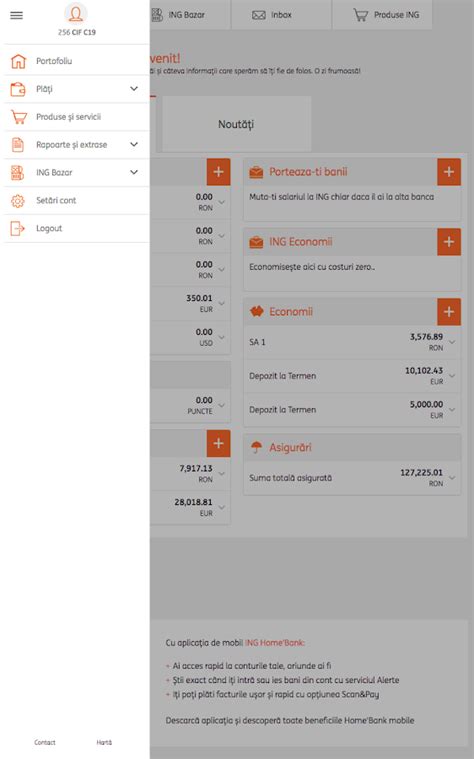
Task: Open Rapoarte și extrase menu item
Action: (76, 145)
